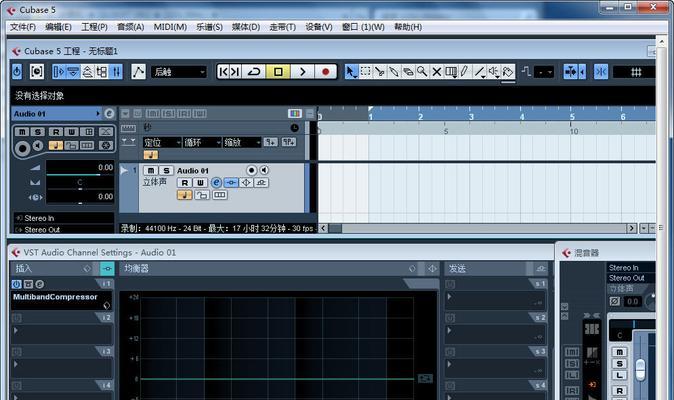Open MultibandCompressor insert slot
674x400 pixels.
tap(61, 300)
